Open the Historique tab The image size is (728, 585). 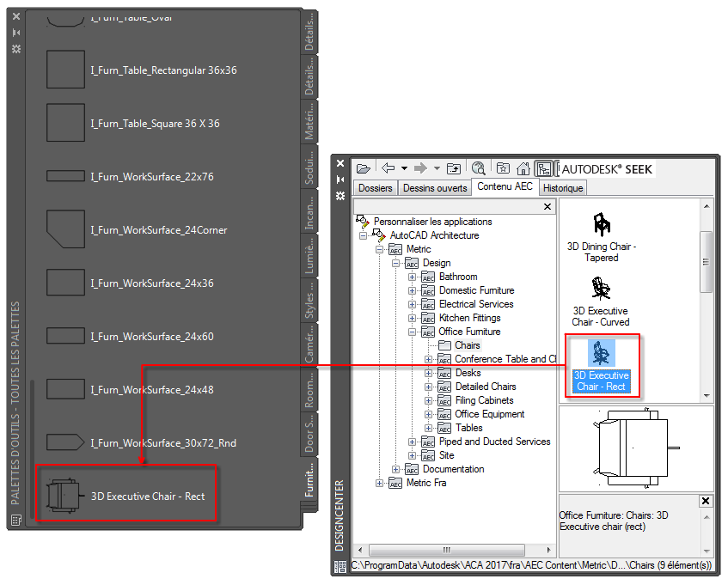point(563,188)
